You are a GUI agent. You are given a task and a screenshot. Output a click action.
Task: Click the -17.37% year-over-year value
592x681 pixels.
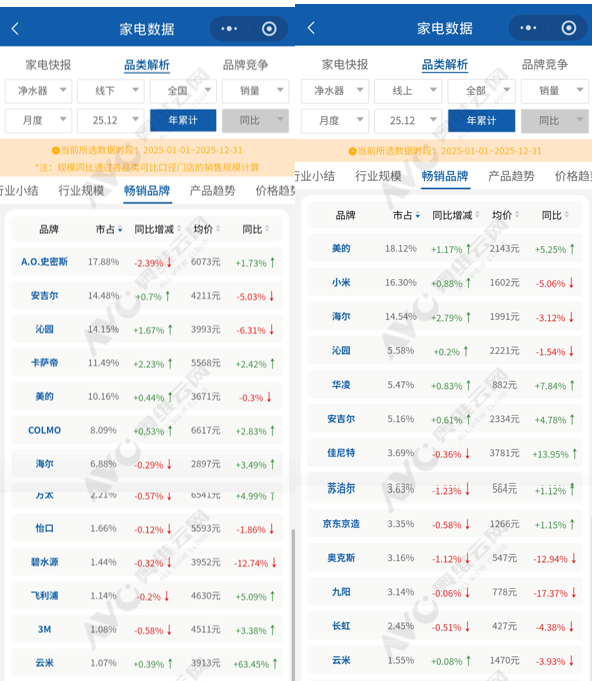coord(550,593)
